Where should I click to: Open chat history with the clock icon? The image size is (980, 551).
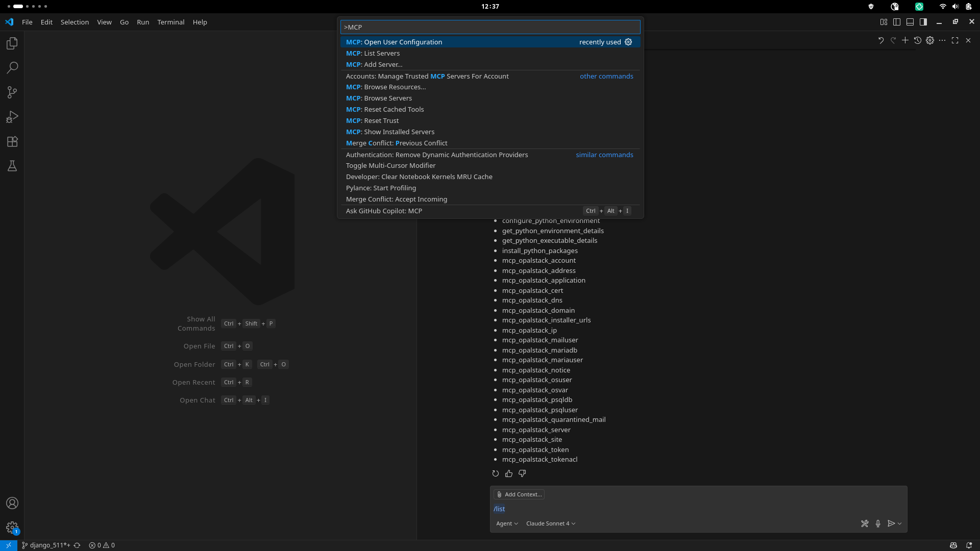[x=917, y=40]
